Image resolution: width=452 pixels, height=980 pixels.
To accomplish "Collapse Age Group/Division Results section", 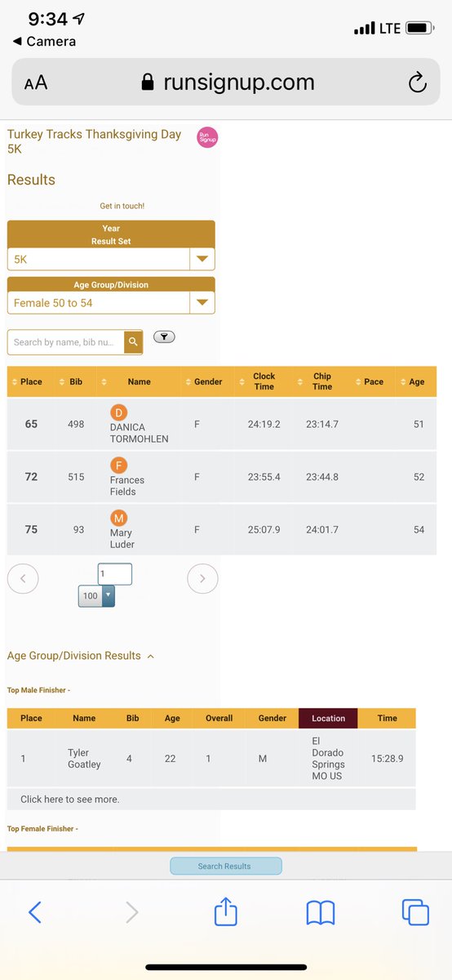I will point(80,656).
